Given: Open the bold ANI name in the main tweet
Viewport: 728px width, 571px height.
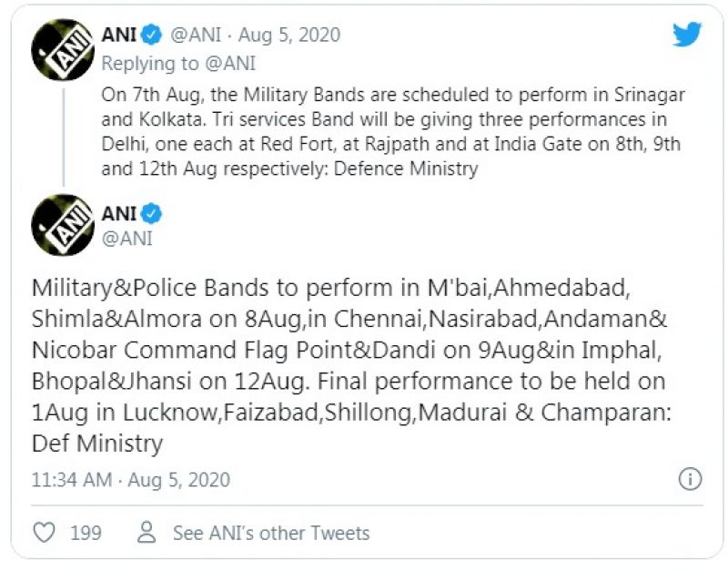Looking at the screenshot, I should (x=118, y=215).
